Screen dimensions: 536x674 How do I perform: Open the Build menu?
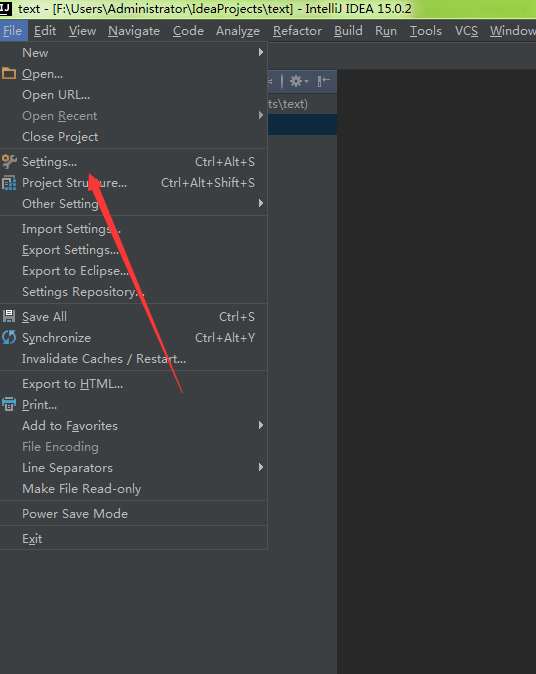coord(348,31)
